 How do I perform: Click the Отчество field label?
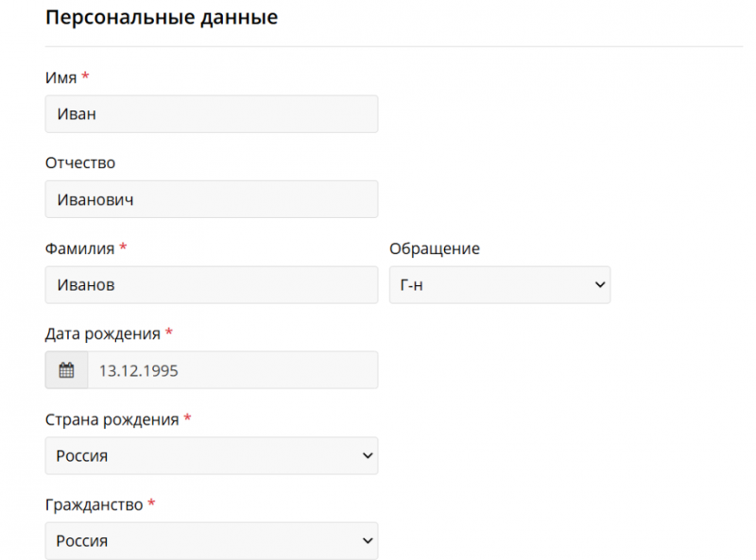click(80, 162)
